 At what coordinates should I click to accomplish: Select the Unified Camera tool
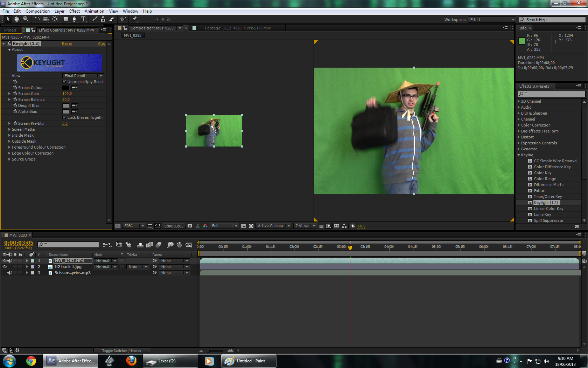click(46, 19)
